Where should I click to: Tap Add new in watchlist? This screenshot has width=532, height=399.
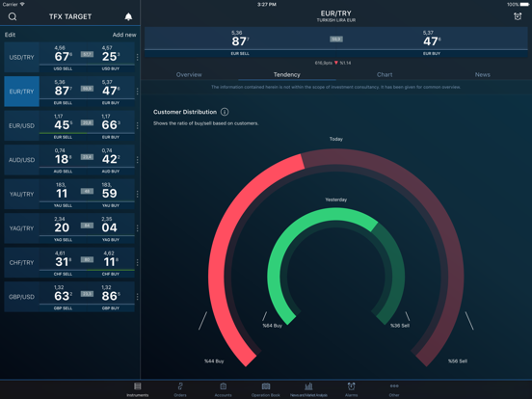click(x=124, y=35)
